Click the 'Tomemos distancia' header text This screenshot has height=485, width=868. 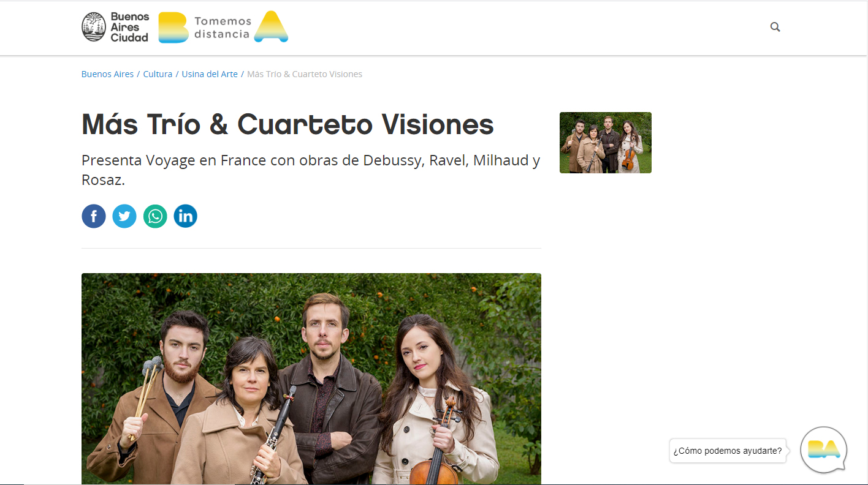222,28
